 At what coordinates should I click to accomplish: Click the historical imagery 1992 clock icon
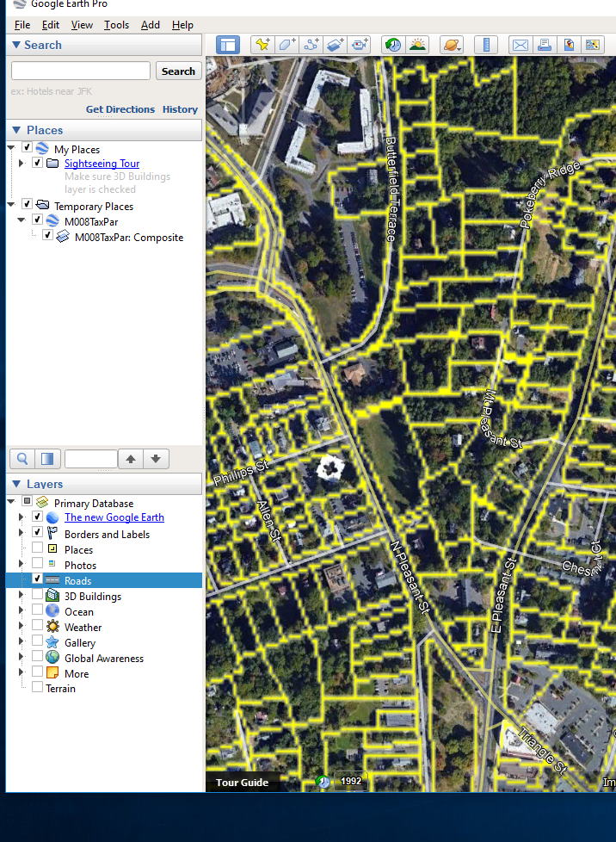pos(323,782)
